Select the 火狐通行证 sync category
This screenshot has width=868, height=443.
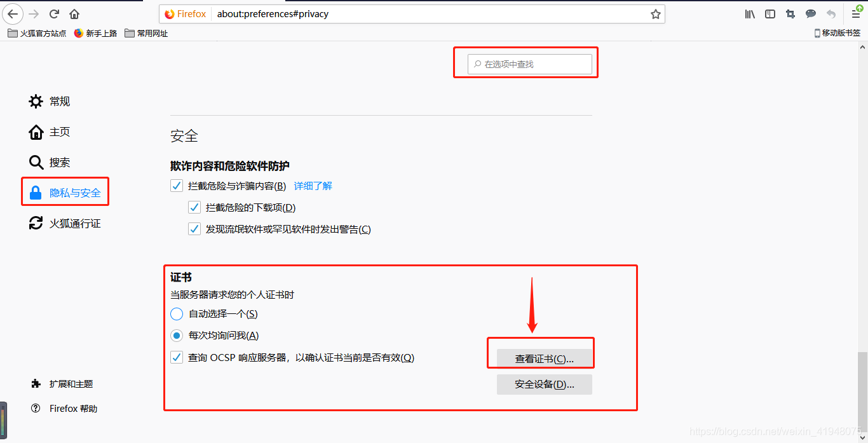click(65, 224)
